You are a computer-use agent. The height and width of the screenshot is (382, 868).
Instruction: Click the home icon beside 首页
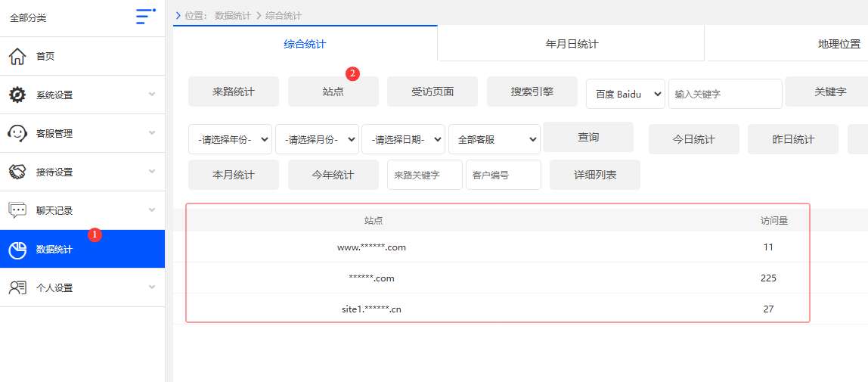pyautogui.click(x=17, y=57)
